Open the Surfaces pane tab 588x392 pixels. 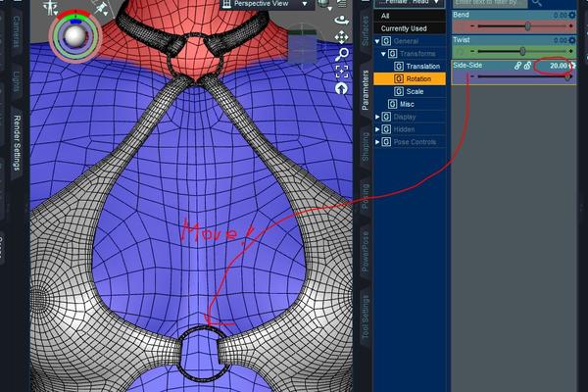[x=366, y=31]
